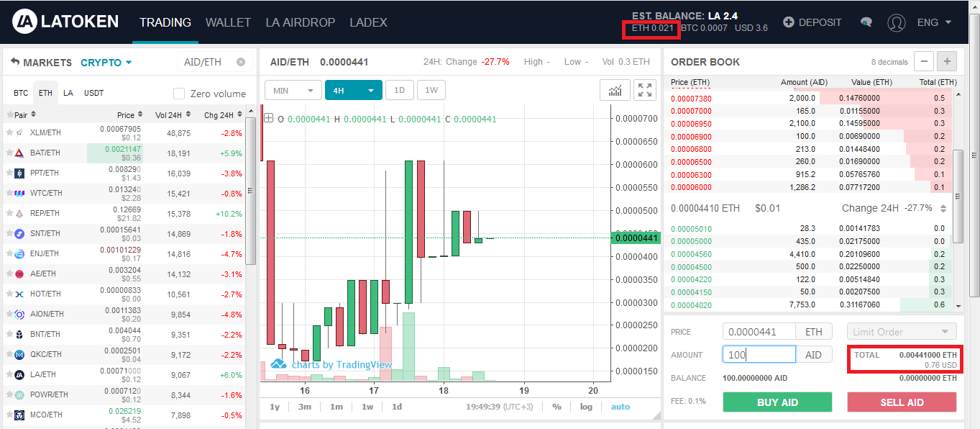Focus the PRICE input field
980x429 pixels.
pos(759,332)
